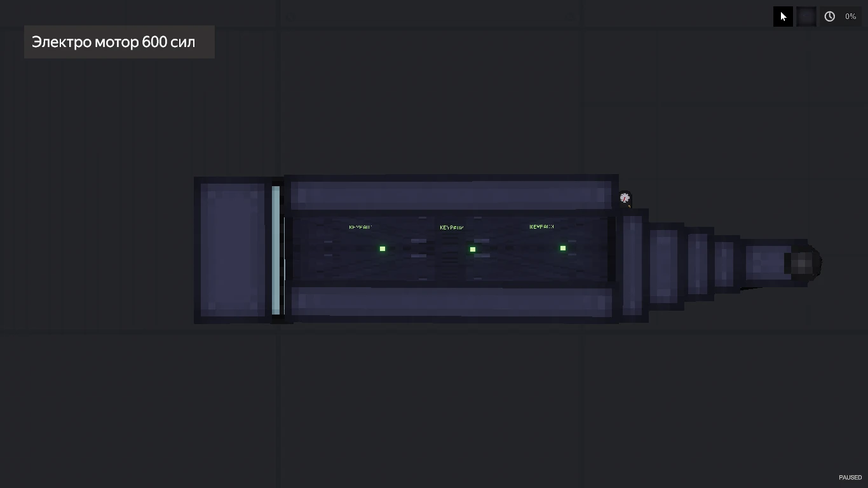
Task: Open the dark item slot beside the cursor tool
Action: 806,17
